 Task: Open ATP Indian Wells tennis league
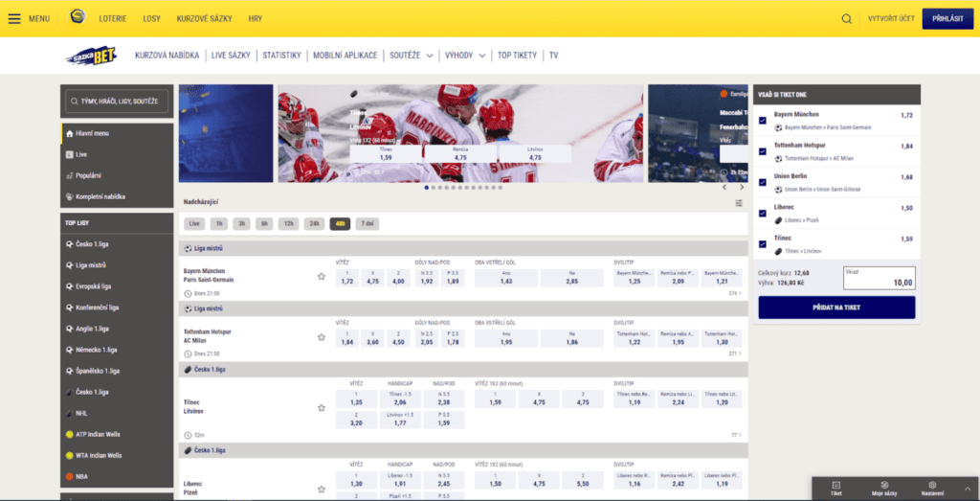point(117,434)
